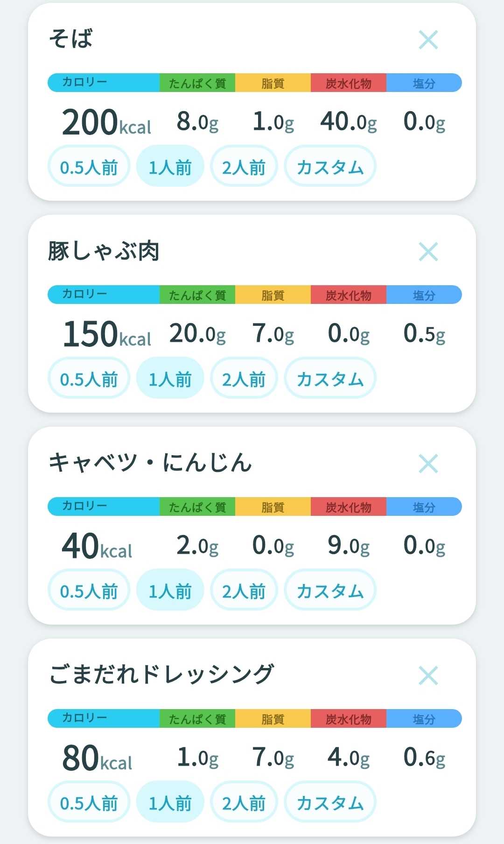The image size is (504, 844).
Task: Click 炭水化物 red label in 豚しゃぶ肉 card
Action: (349, 295)
